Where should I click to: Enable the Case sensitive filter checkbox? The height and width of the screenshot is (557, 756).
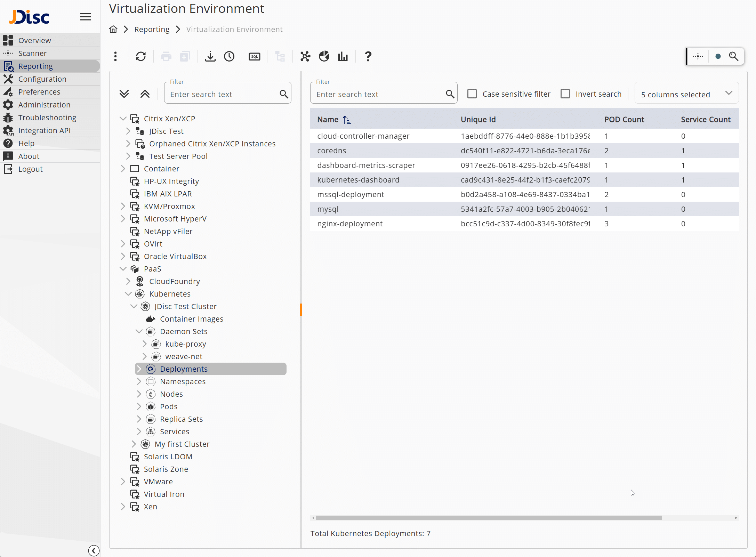pyautogui.click(x=472, y=94)
